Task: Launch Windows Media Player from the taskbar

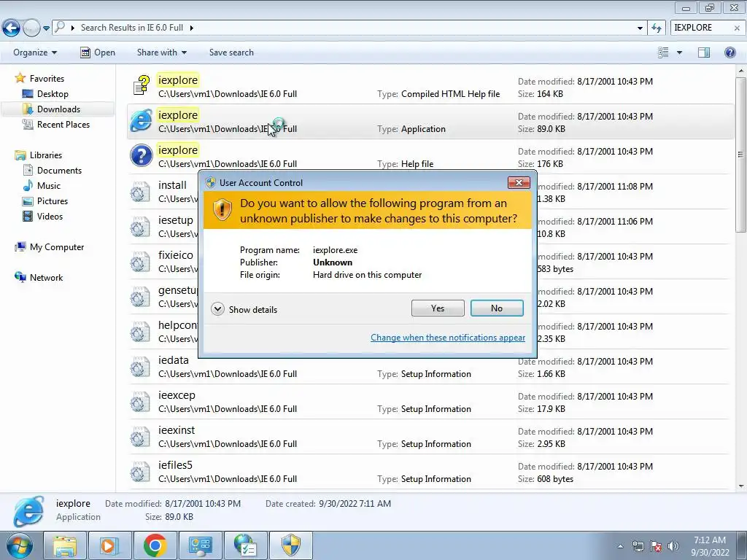Action: click(x=109, y=545)
